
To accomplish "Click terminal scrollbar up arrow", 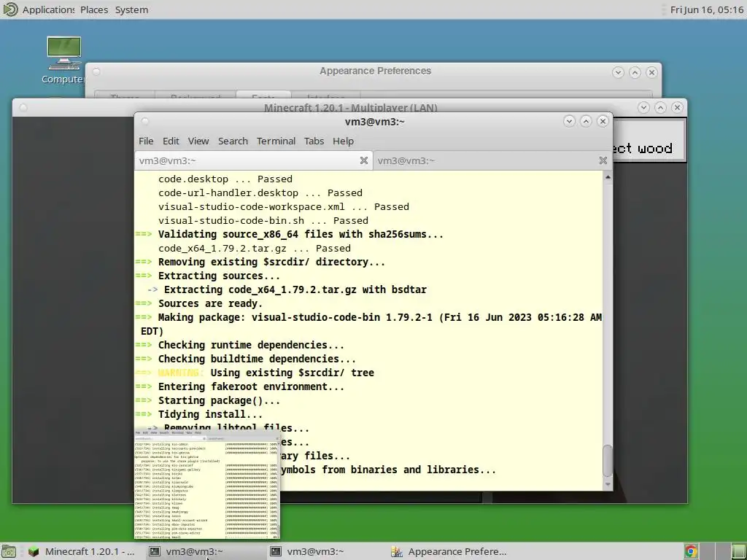I will coord(608,176).
